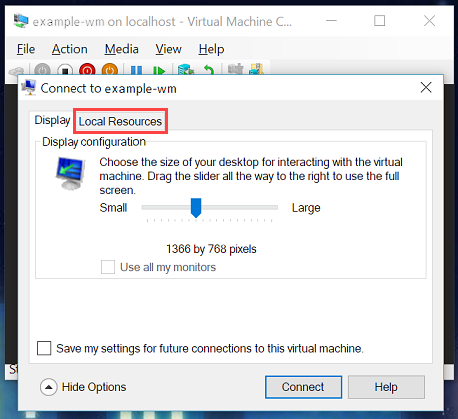Click the red Shut Down icon

pyautogui.click(x=87, y=70)
